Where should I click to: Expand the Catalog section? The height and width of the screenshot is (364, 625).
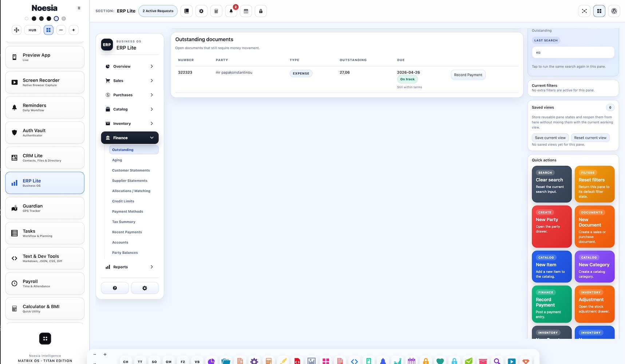(x=130, y=109)
